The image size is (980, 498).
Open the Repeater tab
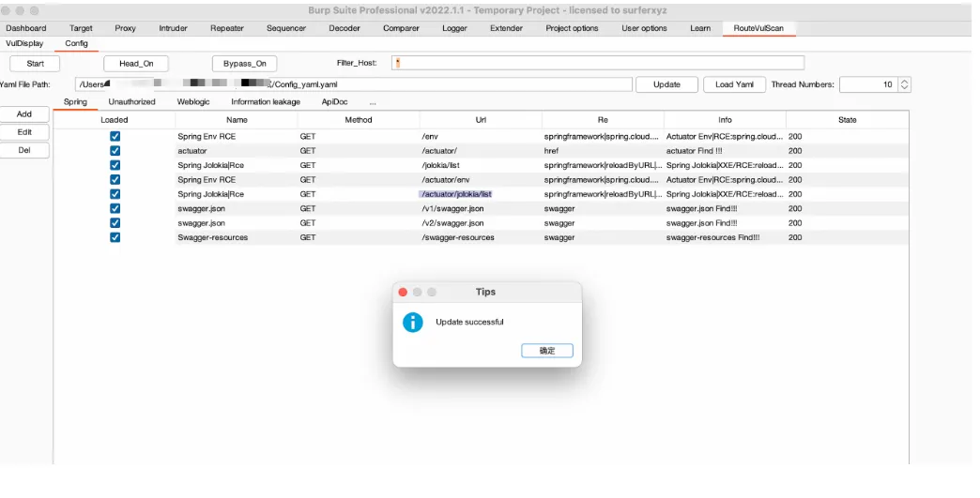pos(227,28)
